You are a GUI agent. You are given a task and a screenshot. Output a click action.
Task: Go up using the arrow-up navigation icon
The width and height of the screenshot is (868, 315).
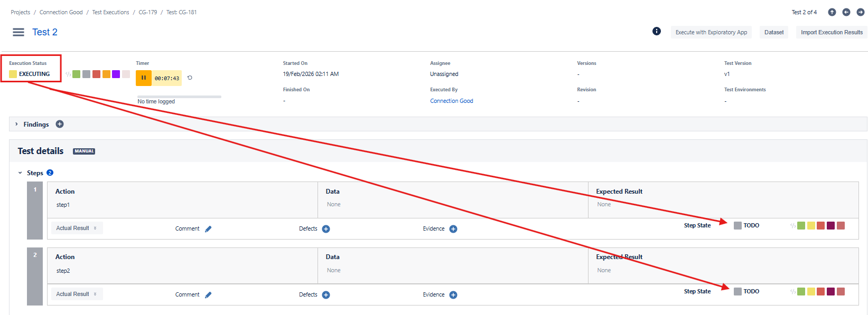tap(832, 12)
